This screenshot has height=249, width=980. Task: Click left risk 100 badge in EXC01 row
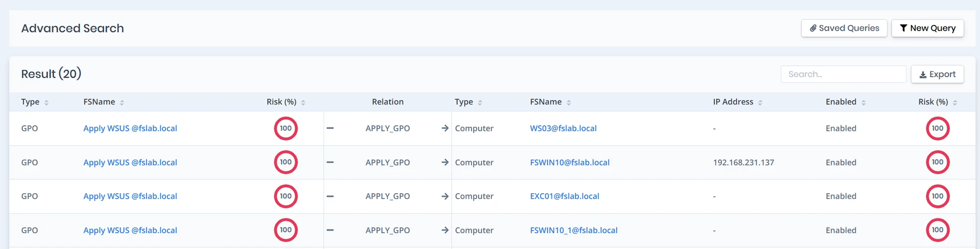[x=286, y=196]
